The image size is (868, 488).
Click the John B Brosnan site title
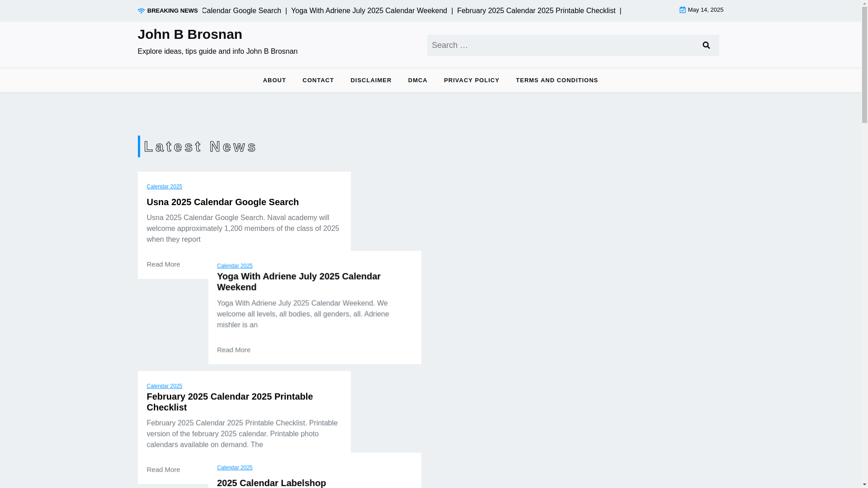[x=190, y=34]
